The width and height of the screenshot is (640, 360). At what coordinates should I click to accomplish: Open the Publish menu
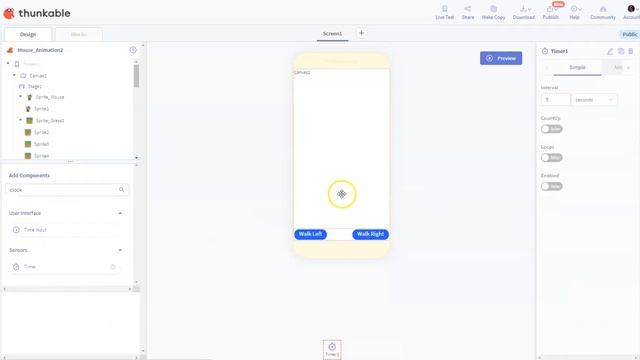tap(550, 12)
